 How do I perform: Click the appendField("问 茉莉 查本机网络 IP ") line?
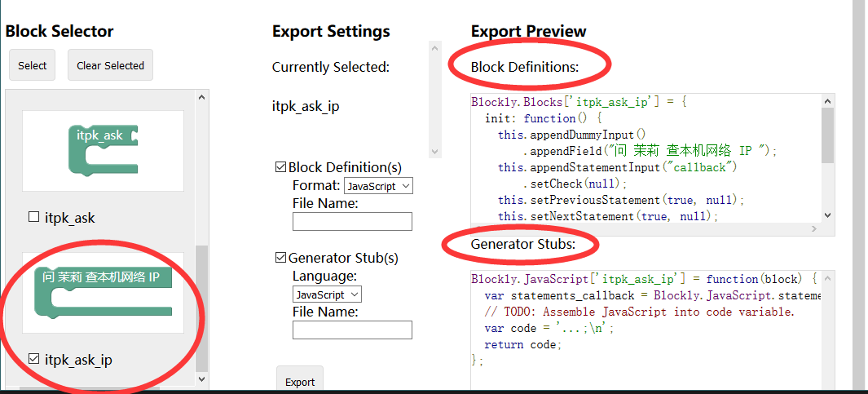pos(650,151)
